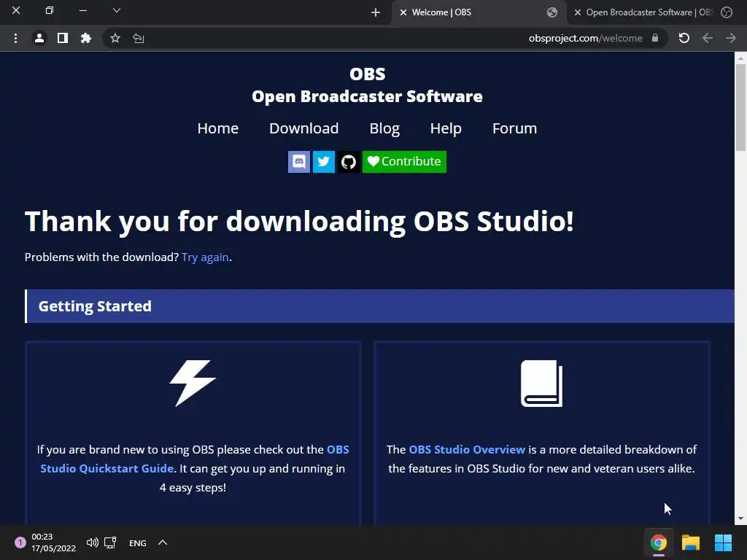747x560 pixels.
Task: Close the Open Broadcaster Software tab
Action: click(x=578, y=12)
